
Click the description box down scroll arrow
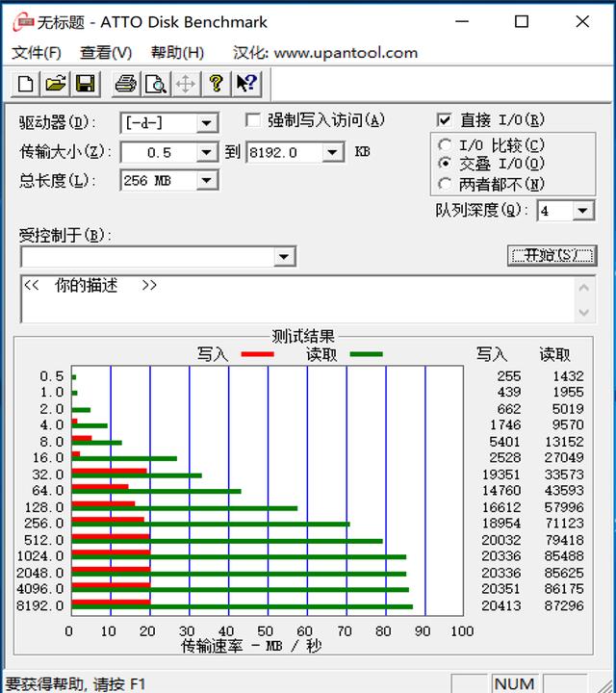coord(583,313)
